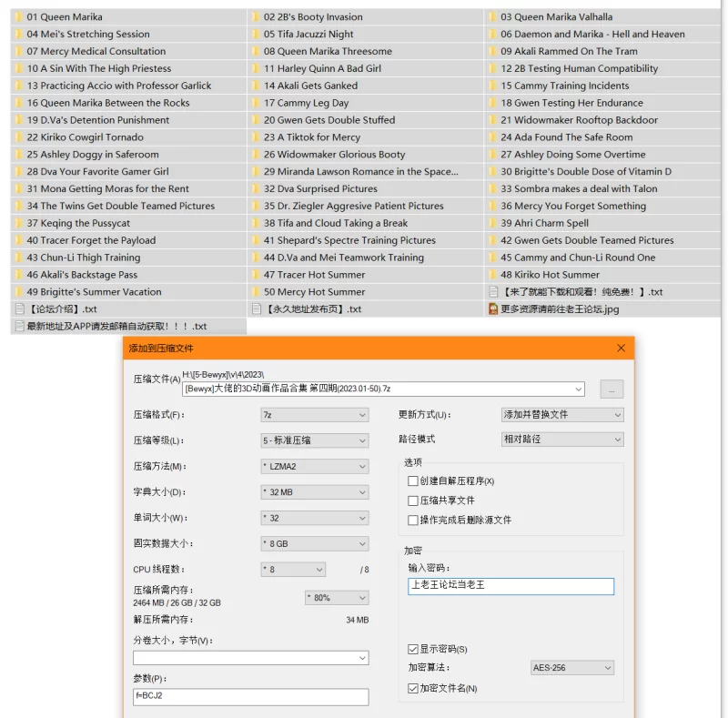Viewport: 728px width, 718px height.
Task: Click folder icon for 12 2B Testing Human Compatibility
Action: [x=493, y=69]
